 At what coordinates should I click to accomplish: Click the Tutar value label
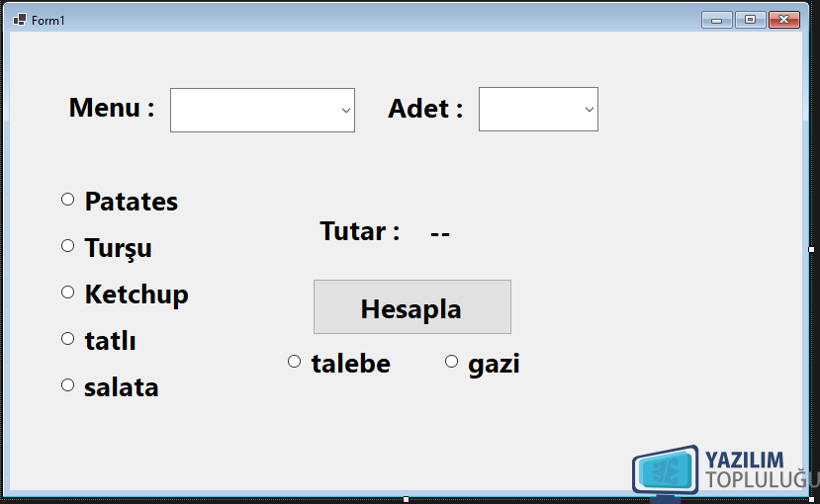tap(440, 233)
